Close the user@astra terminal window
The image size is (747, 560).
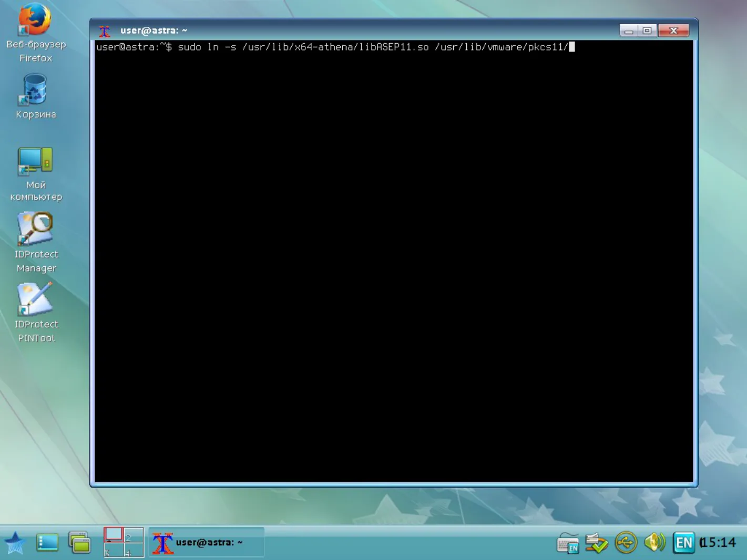pos(673,31)
